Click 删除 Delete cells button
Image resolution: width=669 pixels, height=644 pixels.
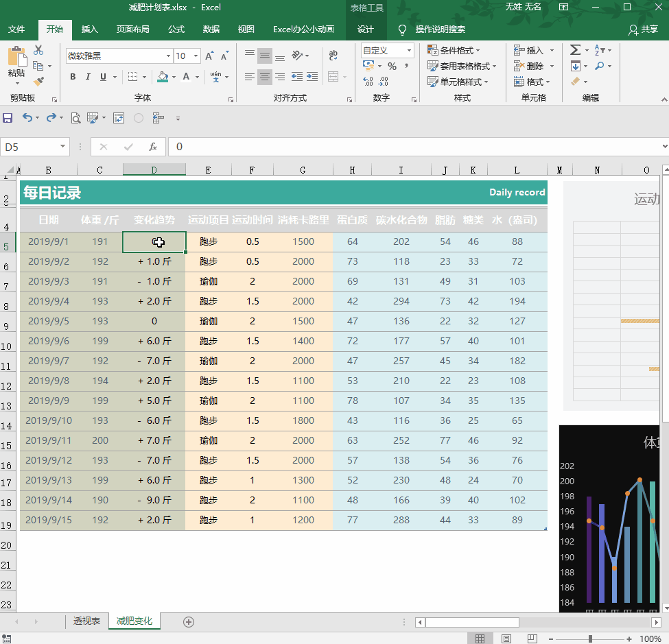(529, 66)
